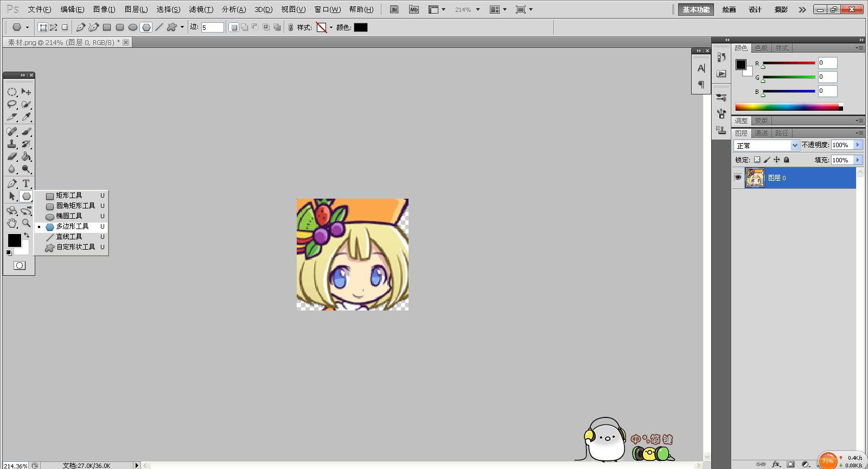This screenshot has height=469, width=868.
Task: Enable Shape Layers drawing mode
Action: (x=43, y=27)
